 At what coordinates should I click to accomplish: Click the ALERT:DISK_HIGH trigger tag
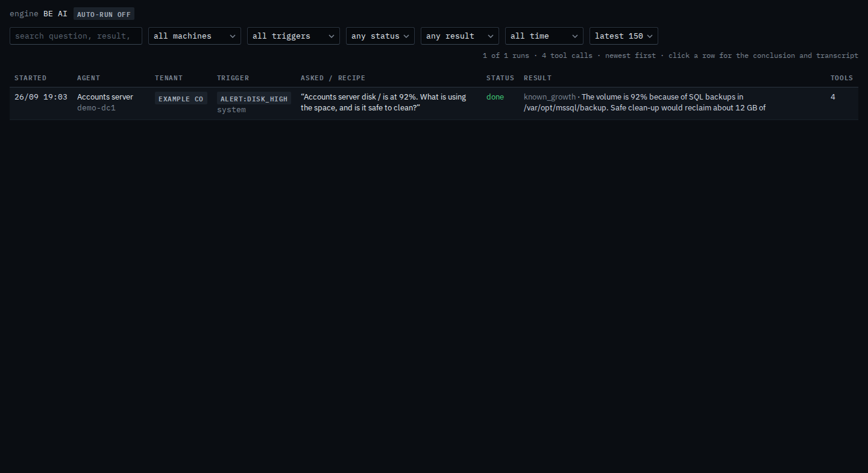coord(254,98)
